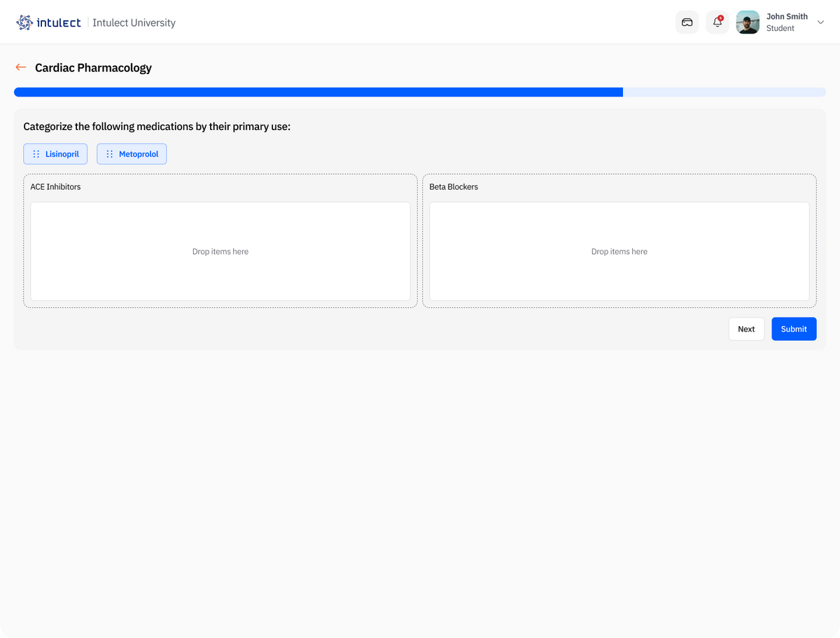Click the ACE Inhibitors drop zone
Viewport: 840px width, 638px height.
220,252
